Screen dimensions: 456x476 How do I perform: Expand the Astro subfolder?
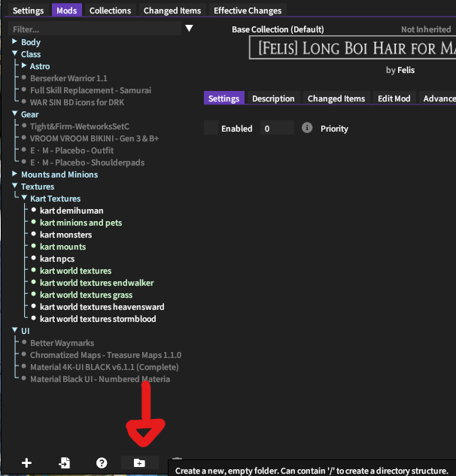tap(24, 66)
